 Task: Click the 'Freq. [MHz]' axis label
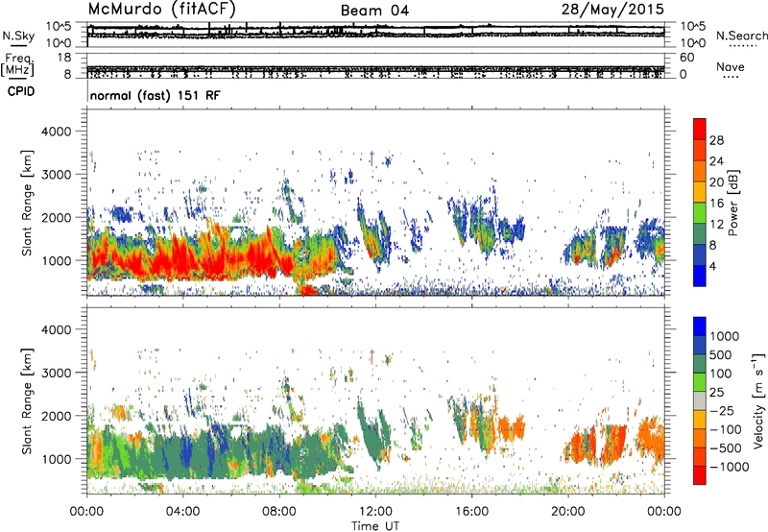pos(18,64)
